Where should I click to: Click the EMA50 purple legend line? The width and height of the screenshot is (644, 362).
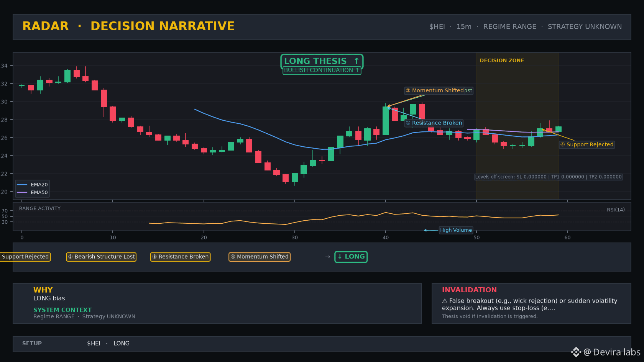(x=22, y=193)
